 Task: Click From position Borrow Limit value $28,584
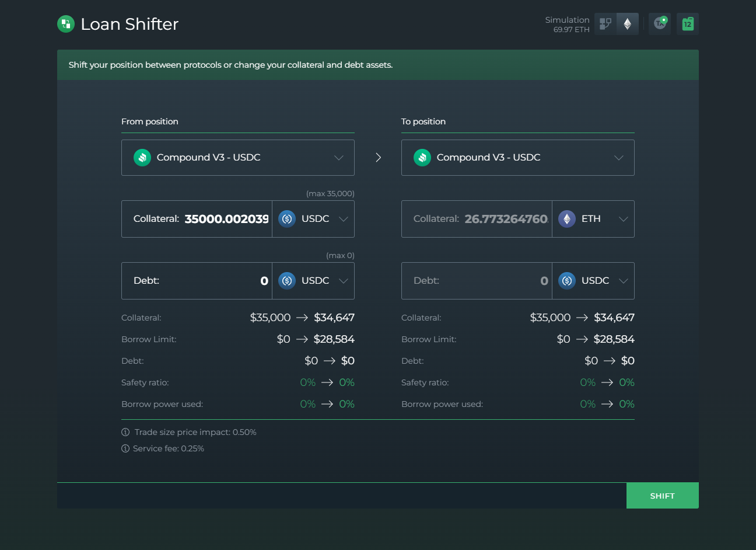[334, 339]
